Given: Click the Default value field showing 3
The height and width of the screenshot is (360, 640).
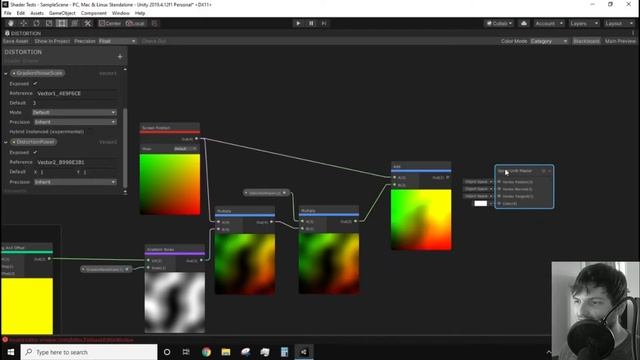Looking at the screenshot, I should pyautogui.click(x=75, y=103).
